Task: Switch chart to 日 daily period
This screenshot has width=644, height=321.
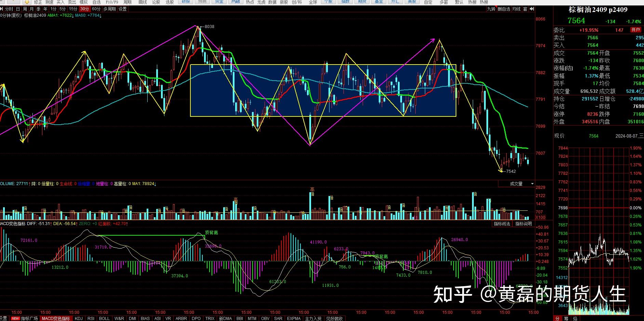Action: (x=18, y=9)
